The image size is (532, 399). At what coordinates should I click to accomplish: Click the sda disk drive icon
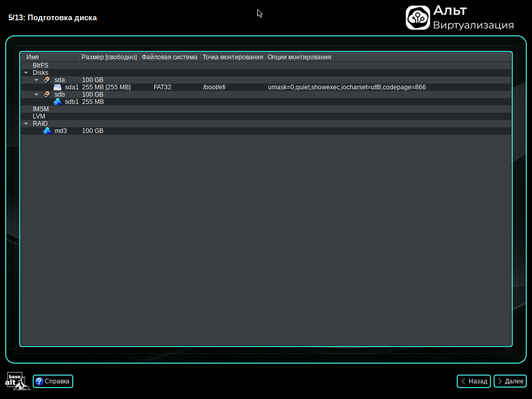[47, 79]
